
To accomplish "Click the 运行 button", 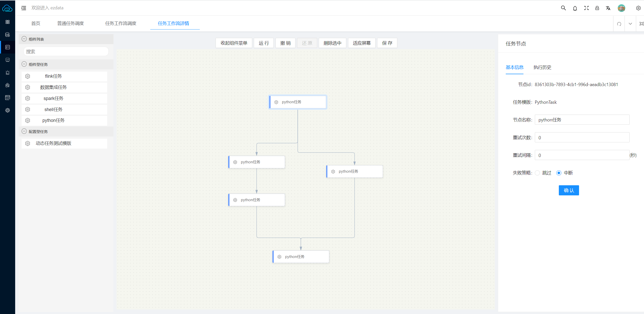I will click(264, 43).
